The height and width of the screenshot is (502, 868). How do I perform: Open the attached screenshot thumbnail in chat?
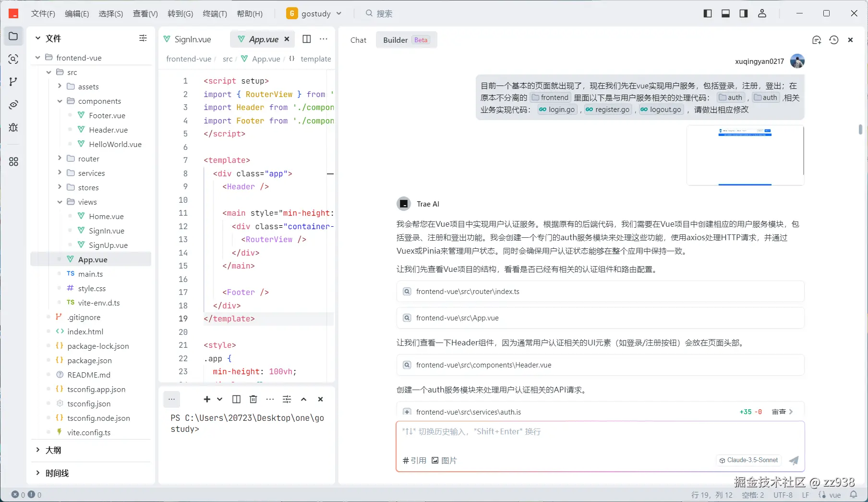click(x=745, y=155)
